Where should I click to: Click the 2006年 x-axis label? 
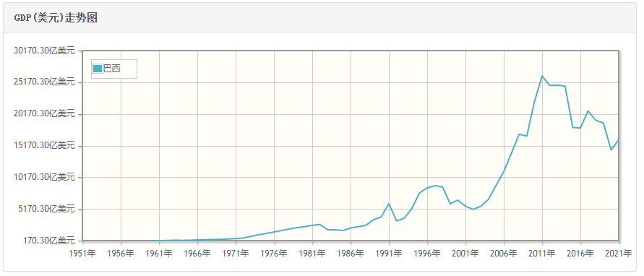click(x=504, y=254)
